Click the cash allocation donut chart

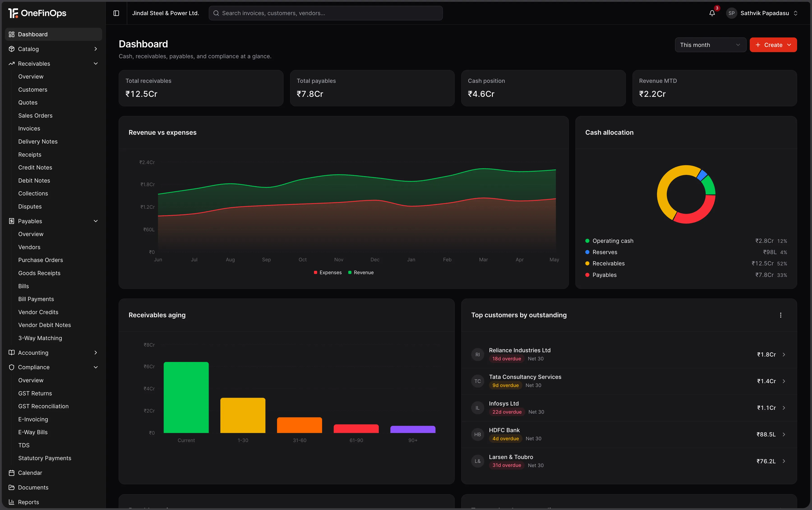(x=686, y=194)
